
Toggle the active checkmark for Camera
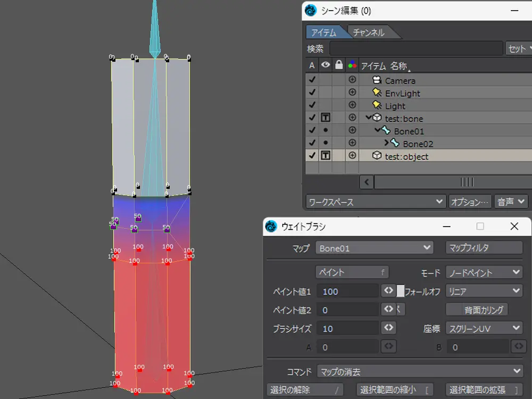tap(312, 80)
